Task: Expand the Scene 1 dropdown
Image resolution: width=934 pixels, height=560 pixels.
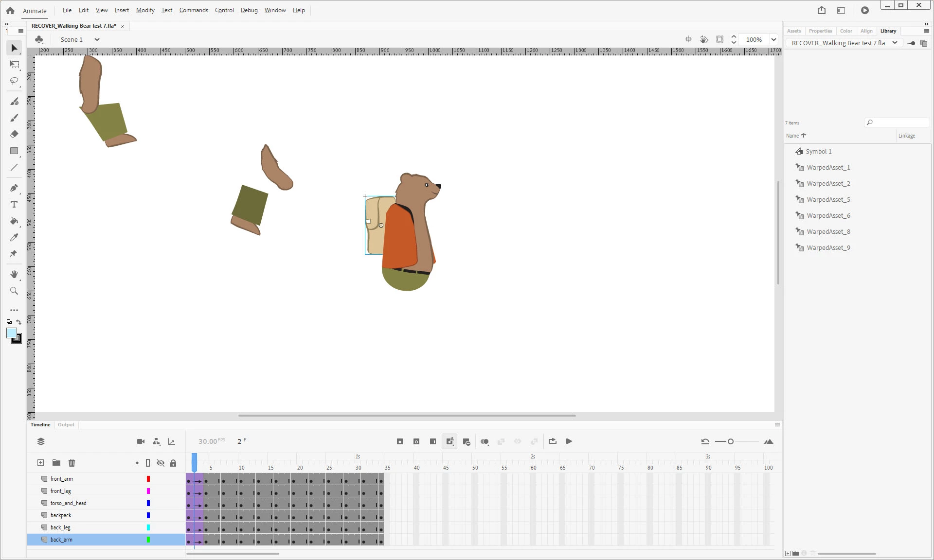Action: pyautogui.click(x=97, y=40)
